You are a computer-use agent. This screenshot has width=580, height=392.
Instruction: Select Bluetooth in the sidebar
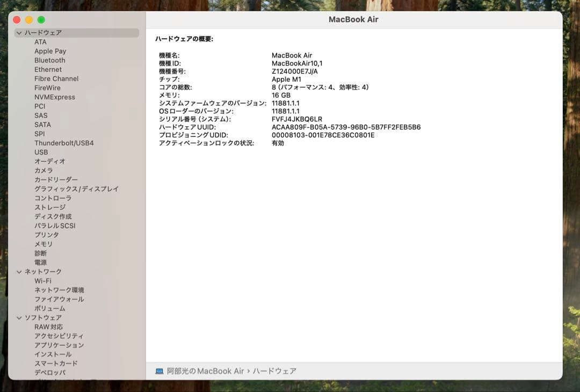click(50, 60)
